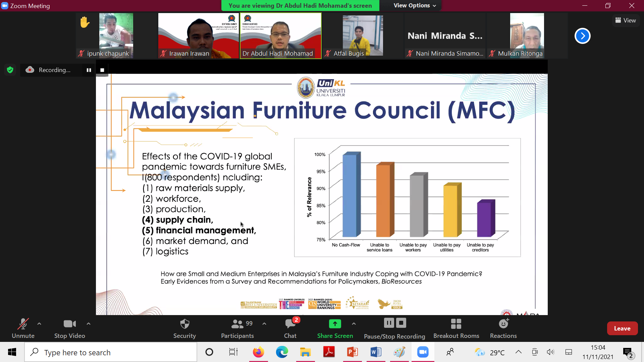This screenshot has width=644, height=362.
Task: Open People icon in system tray
Action: tap(450, 352)
